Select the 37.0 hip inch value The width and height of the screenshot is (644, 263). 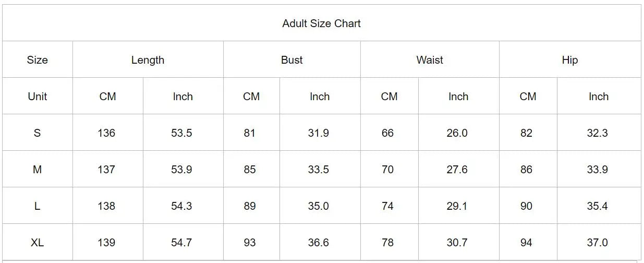click(x=597, y=243)
